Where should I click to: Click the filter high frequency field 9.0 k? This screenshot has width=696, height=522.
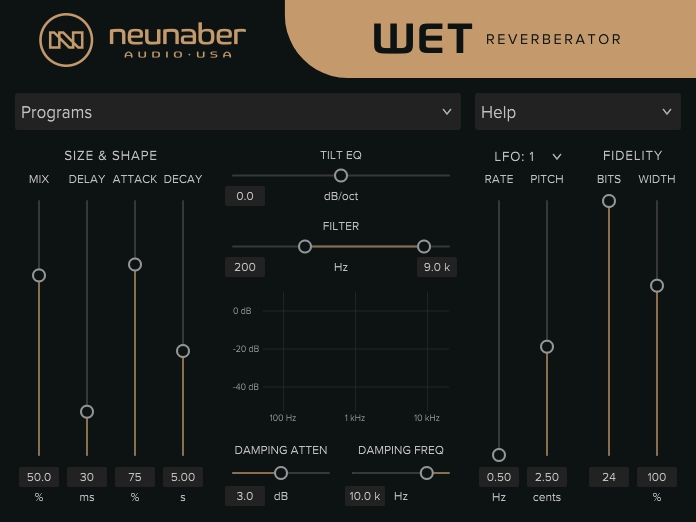pyautogui.click(x=437, y=267)
